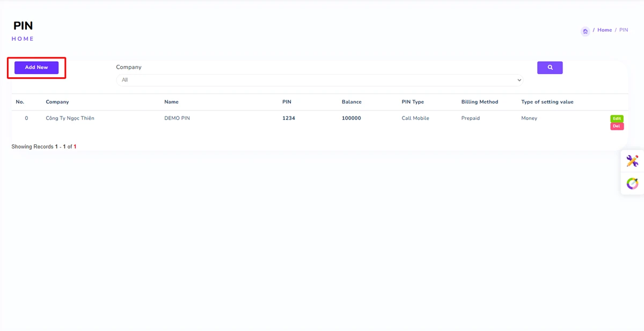The height and width of the screenshot is (331, 644).
Task: Click the PIN breadcrumb item
Action: (x=623, y=30)
